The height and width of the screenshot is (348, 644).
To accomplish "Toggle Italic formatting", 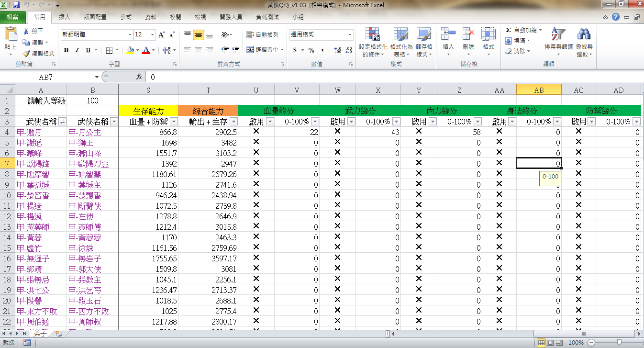I will 78,50.
